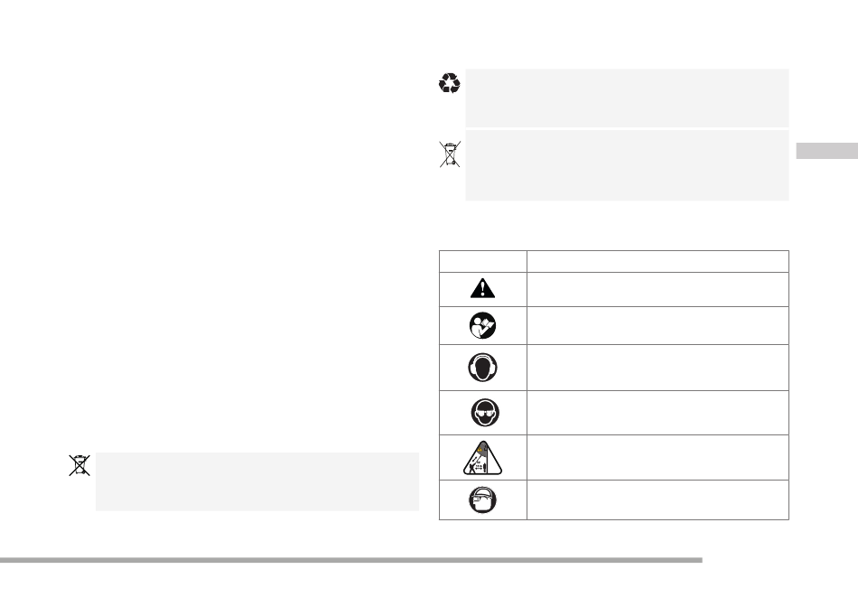858x616 pixels.
Task: Click the safety glasses eye protection icon
Action: tap(485, 413)
